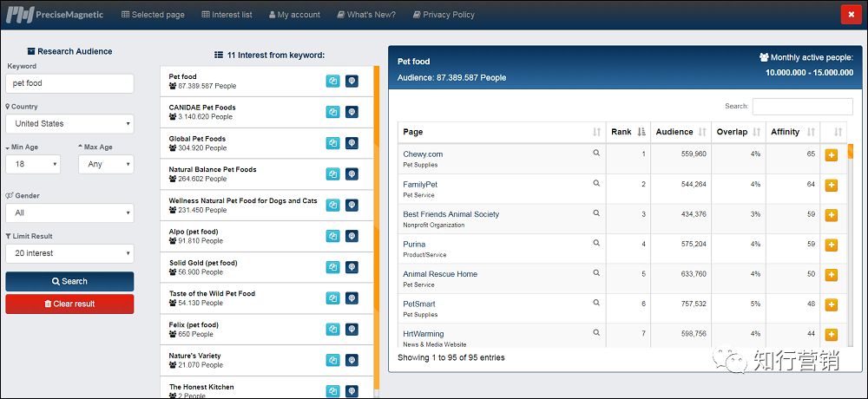The width and height of the screenshot is (868, 399).
Task: Click the copy icon for Global Pet Foods
Action: click(x=332, y=143)
